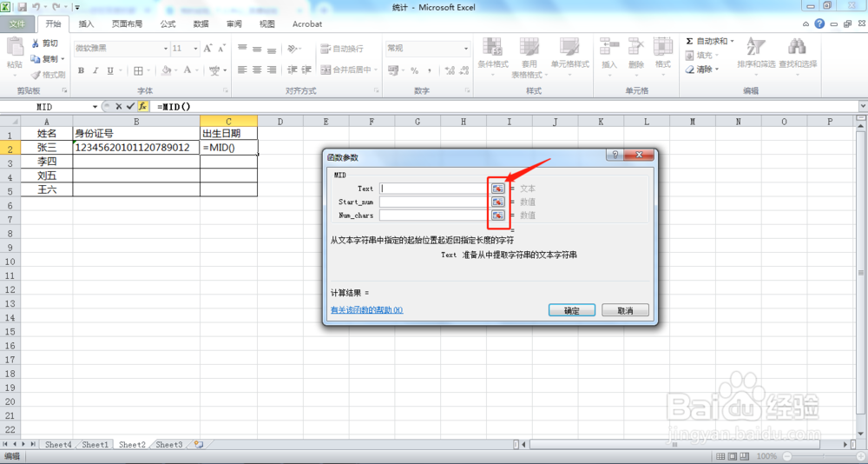This screenshot has height=464, width=868.
Task: Switch to Page Layout view in the status bar
Action: [733, 456]
